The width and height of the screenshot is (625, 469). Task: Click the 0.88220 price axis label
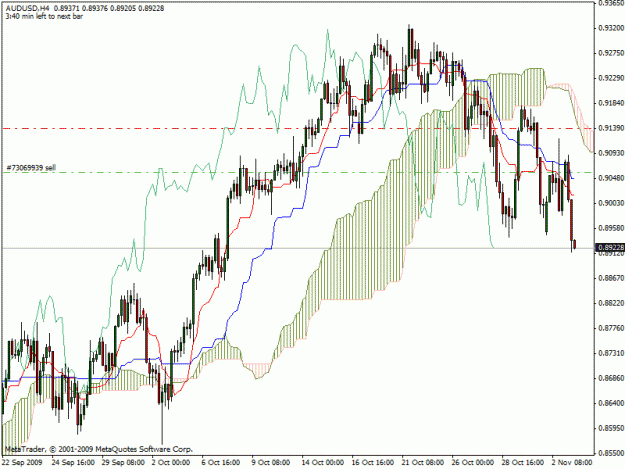coord(611,303)
